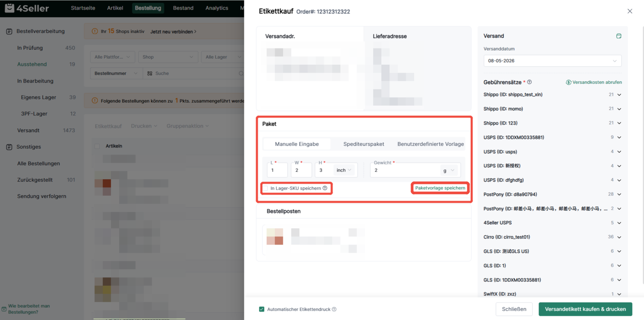The width and height of the screenshot is (644, 320).
Task: Expand PostPony (ID: d8a90794) rates
Action: (619, 194)
